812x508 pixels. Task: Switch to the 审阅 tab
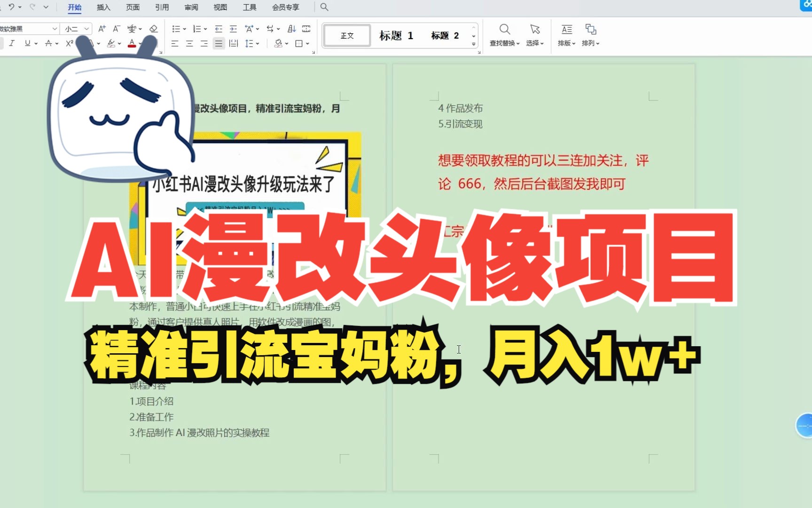[191, 7]
